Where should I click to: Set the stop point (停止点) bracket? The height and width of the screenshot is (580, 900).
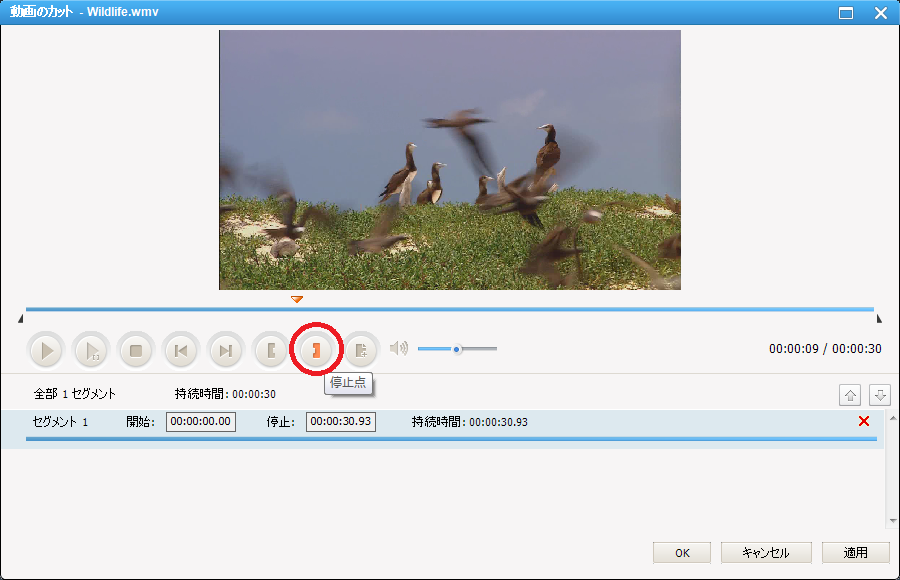coord(316,350)
